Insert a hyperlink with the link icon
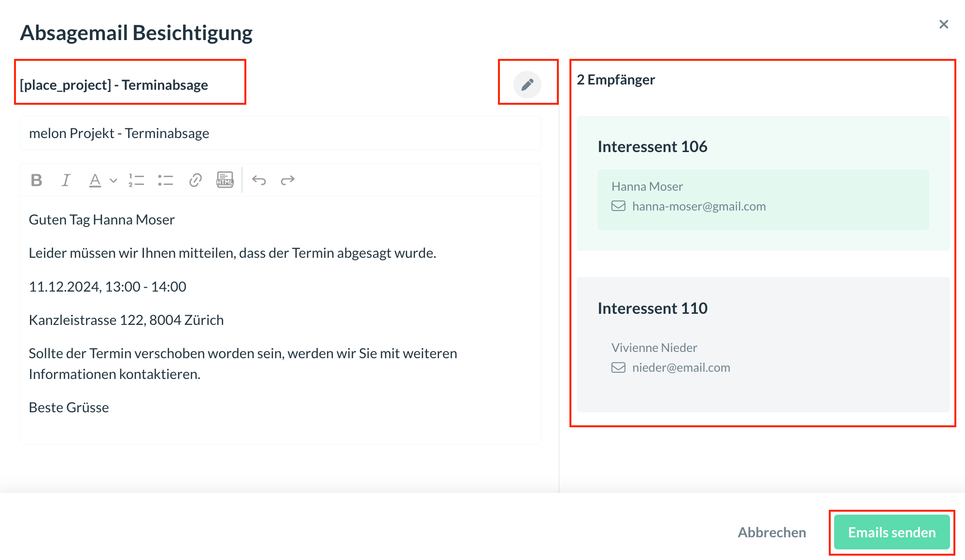The image size is (965, 560). pos(195,180)
